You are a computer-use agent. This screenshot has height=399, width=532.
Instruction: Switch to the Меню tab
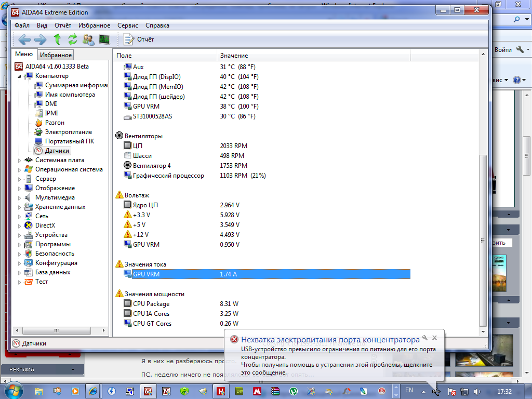pos(24,54)
